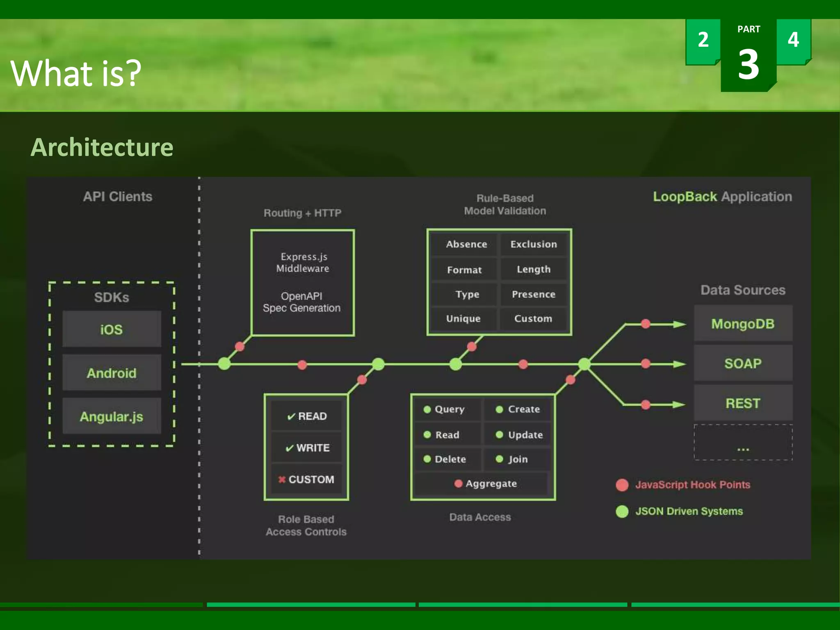The height and width of the screenshot is (630, 840).
Task: Click the LoopBack Application title
Action: pos(722,197)
